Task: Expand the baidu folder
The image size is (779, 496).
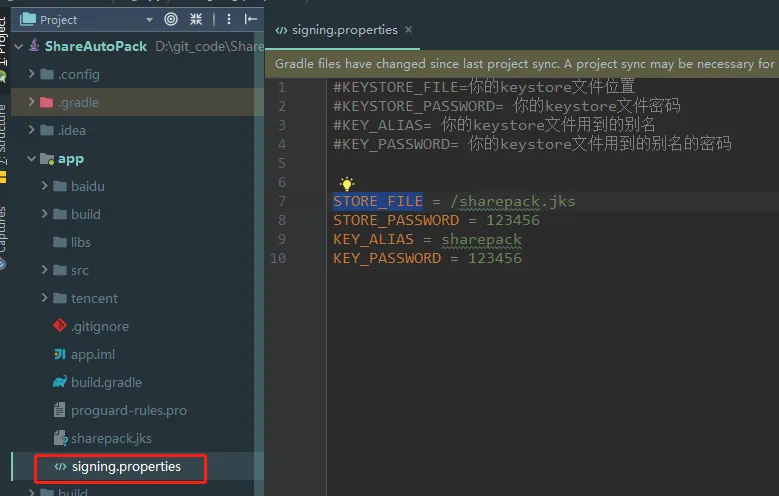Action: (x=44, y=186)
